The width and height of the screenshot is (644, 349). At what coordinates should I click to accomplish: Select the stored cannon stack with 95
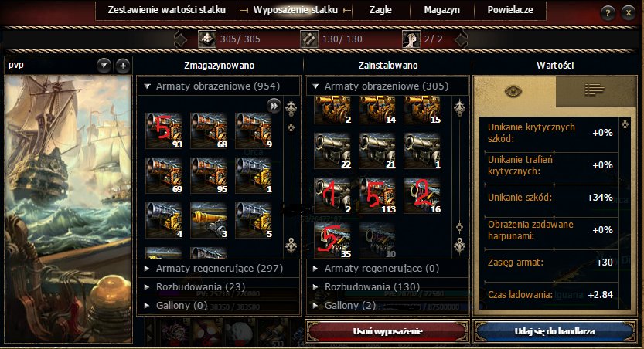pyautogui.click(x=209, y=175)
